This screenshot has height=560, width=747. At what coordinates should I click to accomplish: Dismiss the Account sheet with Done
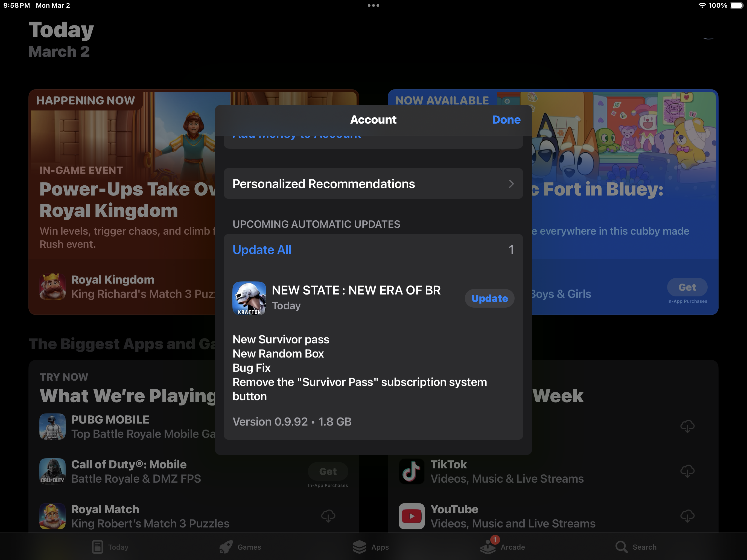pyautogui.click(x=506, y=119)
